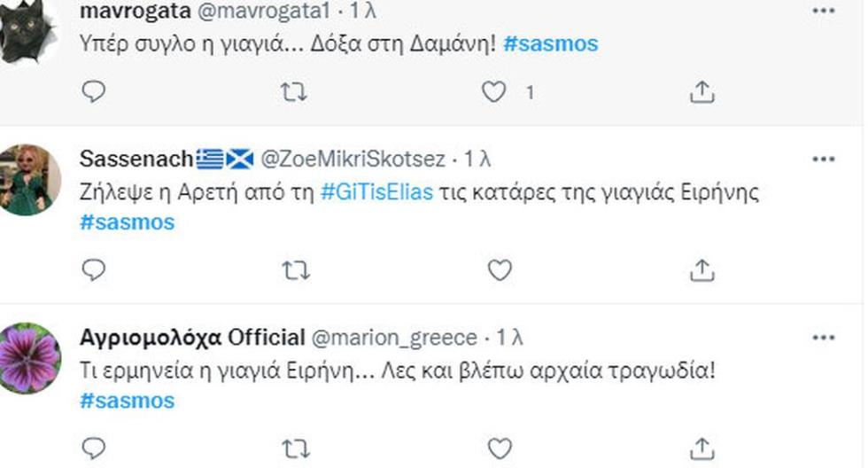Reply to Αγριομολόχα Official's tweet
Image resolution: width=868 pixels, height=468 pixels.
[x=93, y=448]
